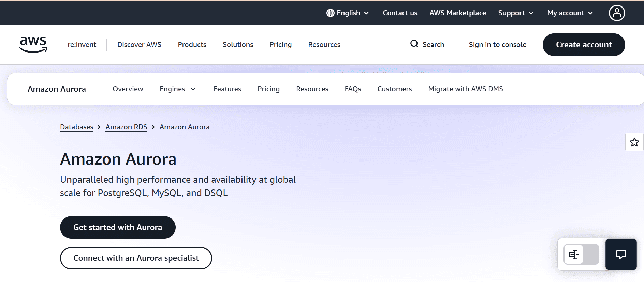Click the Create account button

point(584,45)
